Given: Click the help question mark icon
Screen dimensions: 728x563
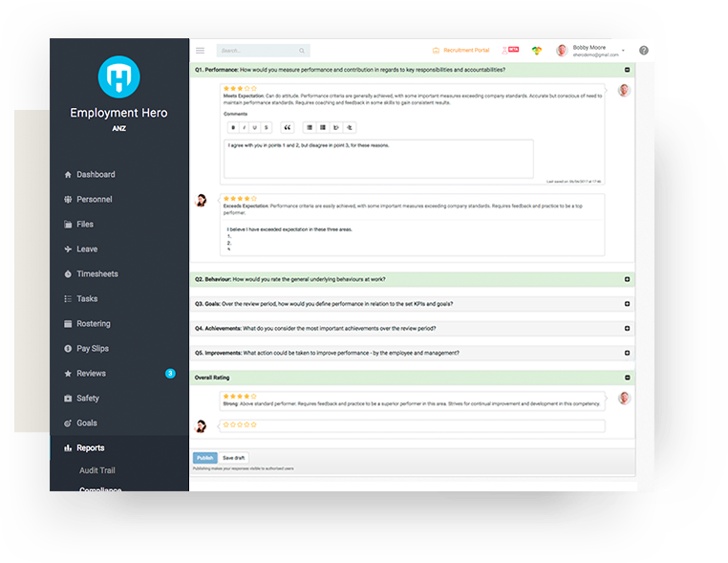Looking at the screenshot, I should tap(644, 50).
